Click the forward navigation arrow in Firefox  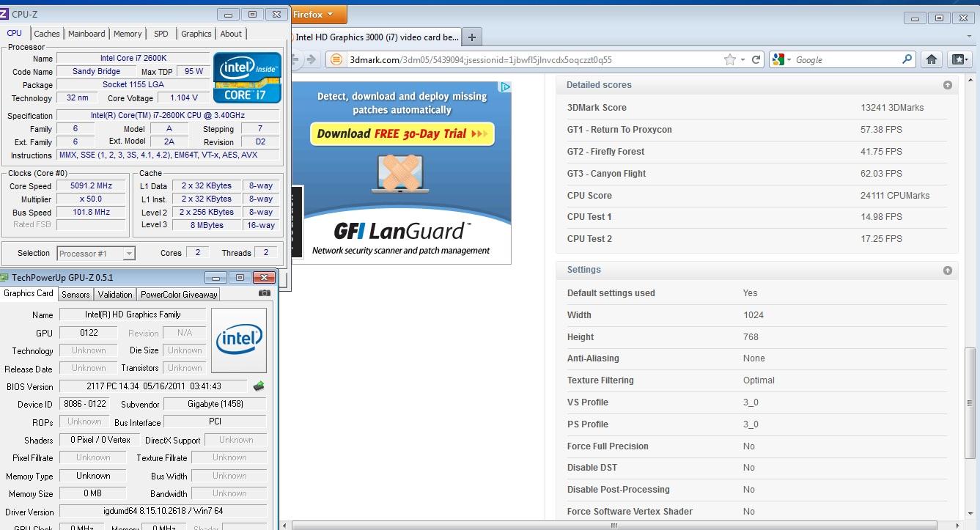312,60
